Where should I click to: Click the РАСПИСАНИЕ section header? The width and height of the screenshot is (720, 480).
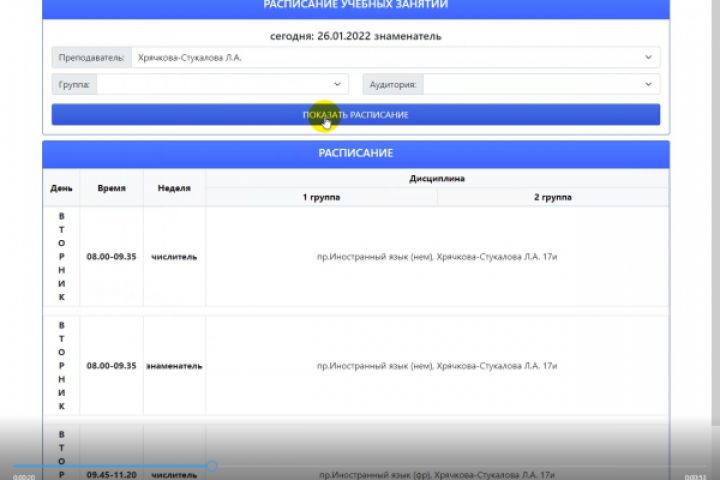355,153
